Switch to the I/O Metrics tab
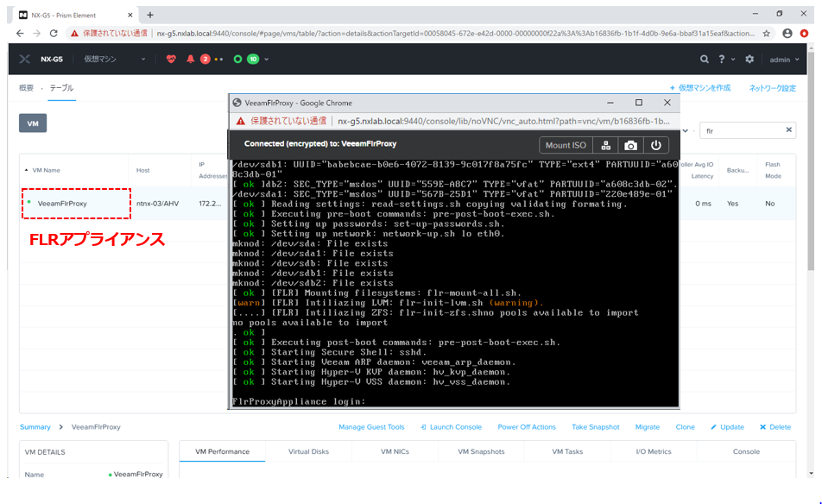 coord(653,451)
